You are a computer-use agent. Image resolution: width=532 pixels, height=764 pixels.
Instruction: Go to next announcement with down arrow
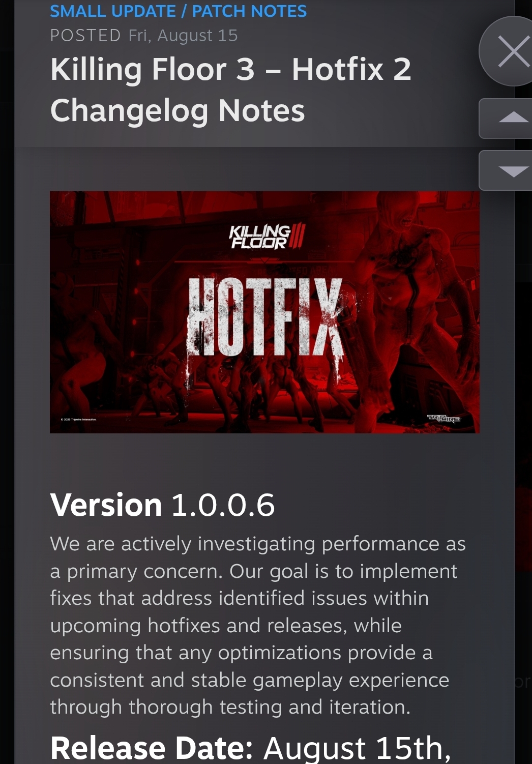[x=506, y=170]
